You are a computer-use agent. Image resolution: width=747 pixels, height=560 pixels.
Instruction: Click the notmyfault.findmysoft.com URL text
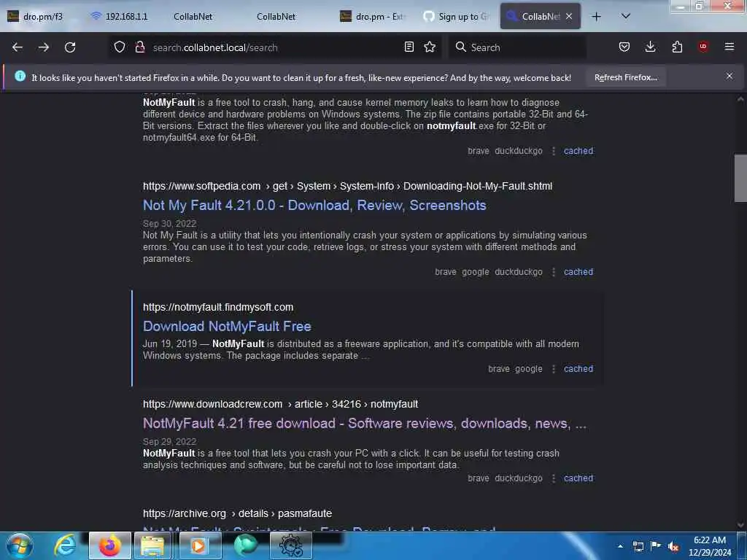[218, 307]
